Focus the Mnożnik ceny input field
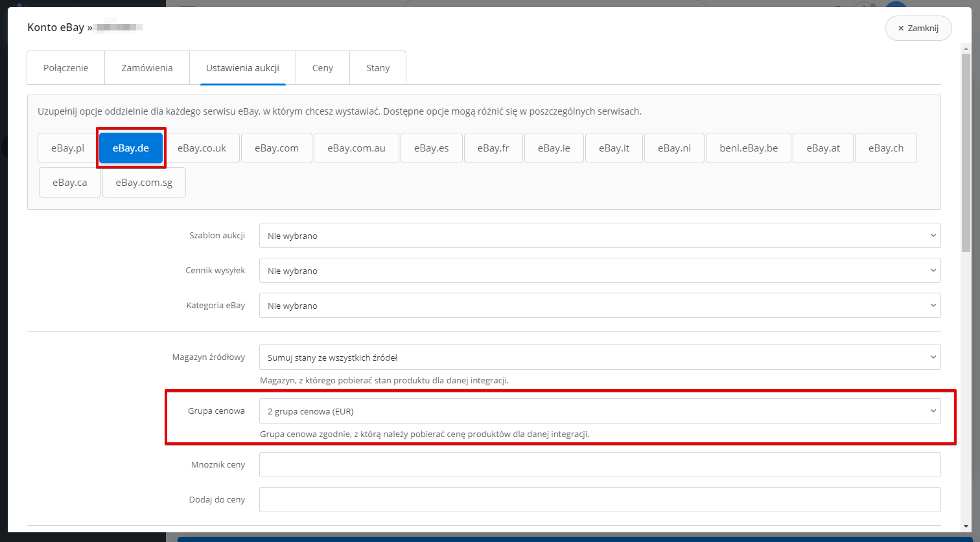This screenshot has height=542, width=980. [x=600, y=464]
